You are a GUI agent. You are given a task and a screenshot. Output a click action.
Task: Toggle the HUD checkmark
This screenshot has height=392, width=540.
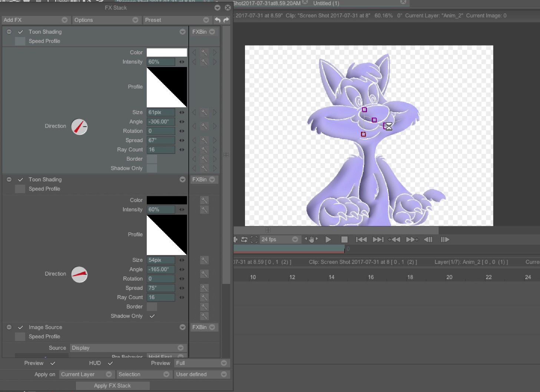110,363
